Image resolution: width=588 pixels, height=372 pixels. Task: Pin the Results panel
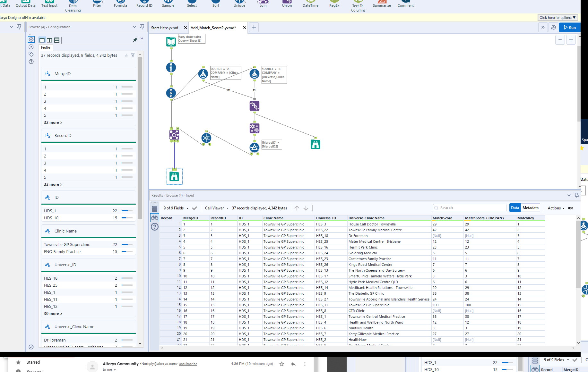pos(577,195)
